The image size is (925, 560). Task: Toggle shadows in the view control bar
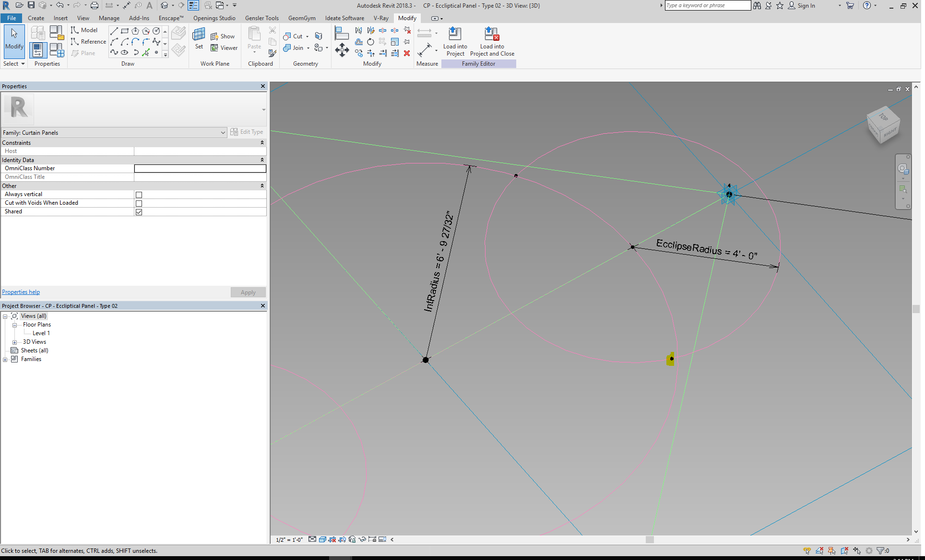(x=342, y=539)
